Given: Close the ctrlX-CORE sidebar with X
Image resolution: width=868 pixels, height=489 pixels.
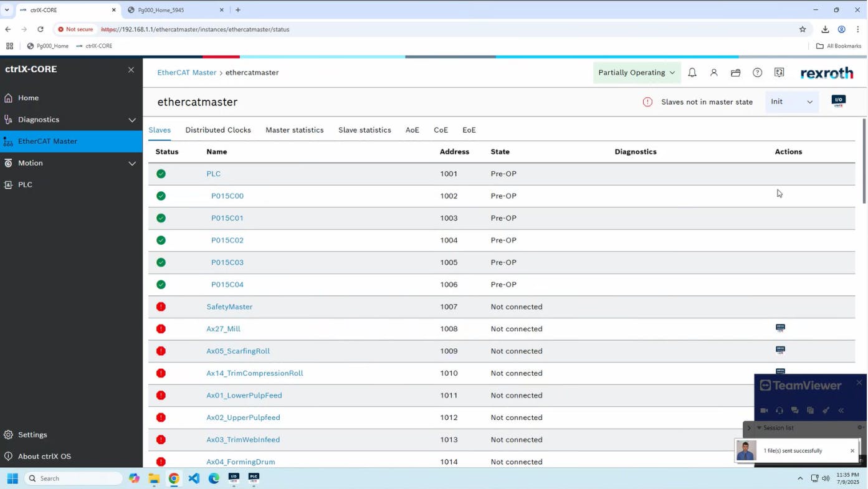Looking at the screenshot, I should 131,70.
